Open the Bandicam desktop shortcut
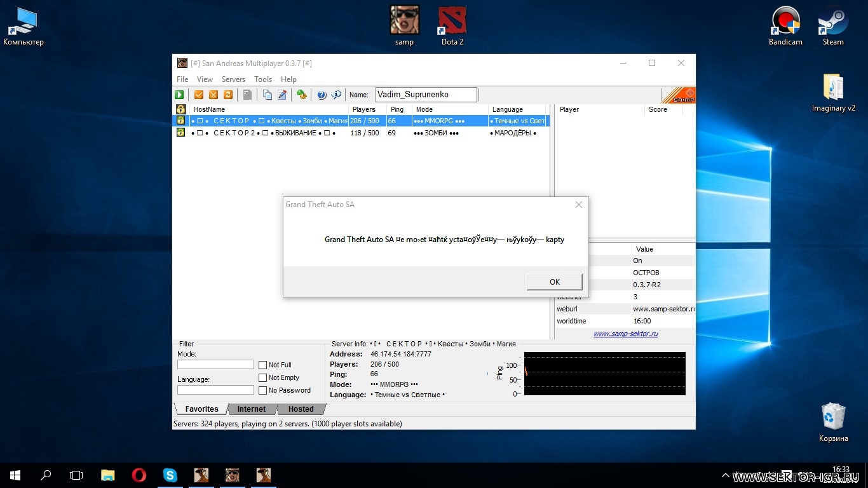This screenshot has width=868, height=488. pyautogui.click(x=785, y=26)
